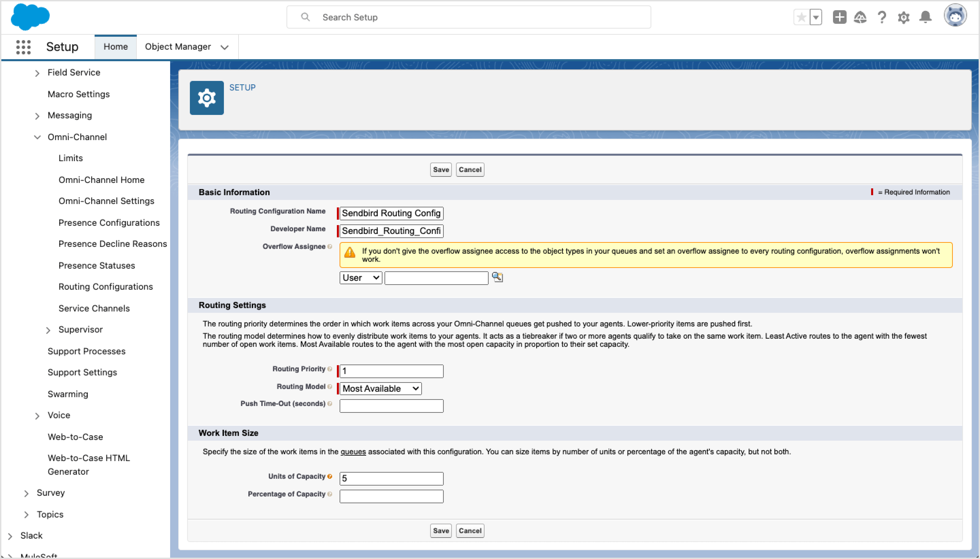980x559 pixels.
Task: Expand the Supervisor tree node
Action: point(48,330)
